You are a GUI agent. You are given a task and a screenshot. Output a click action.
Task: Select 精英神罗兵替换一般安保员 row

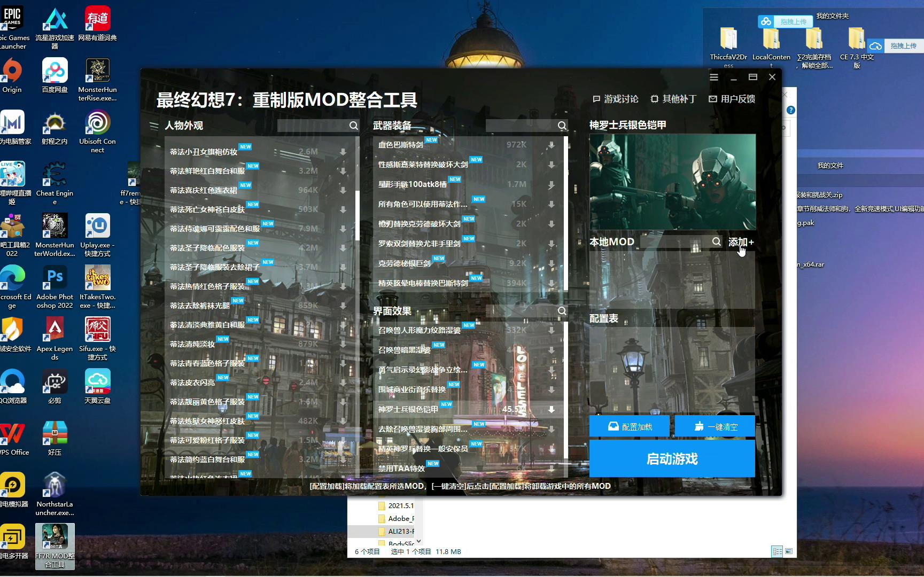(467, 449)
